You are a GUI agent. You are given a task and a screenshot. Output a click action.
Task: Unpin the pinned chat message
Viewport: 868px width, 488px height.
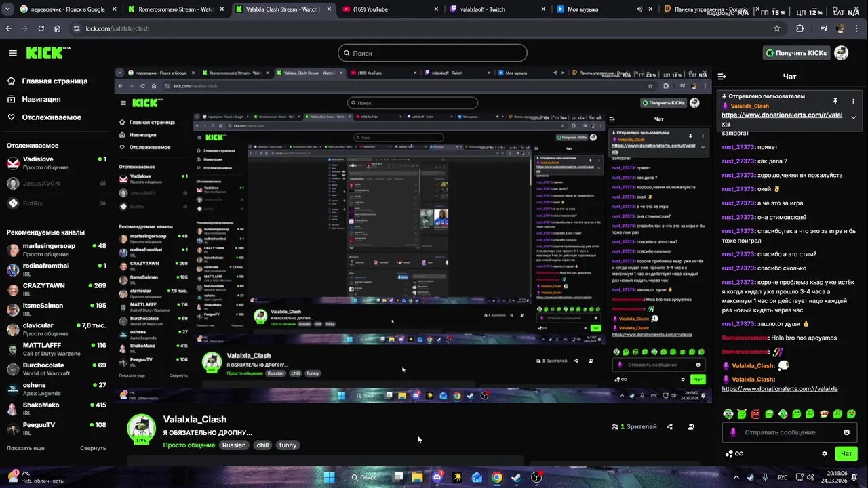pos(835,101)
